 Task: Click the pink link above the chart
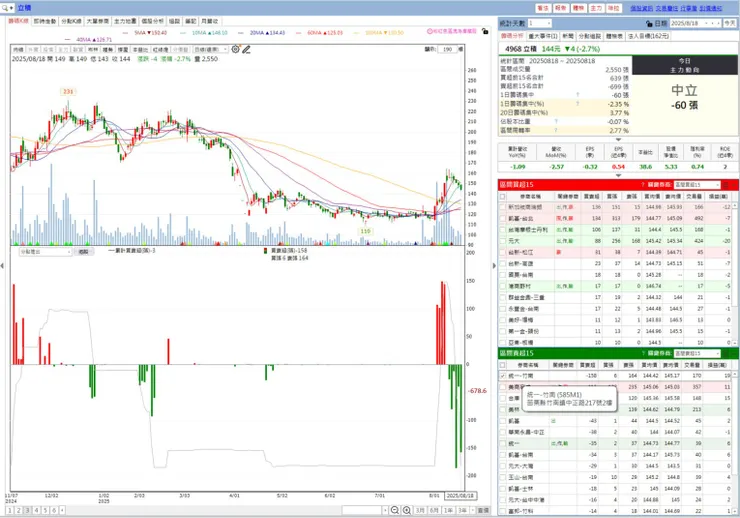[452, 31]
